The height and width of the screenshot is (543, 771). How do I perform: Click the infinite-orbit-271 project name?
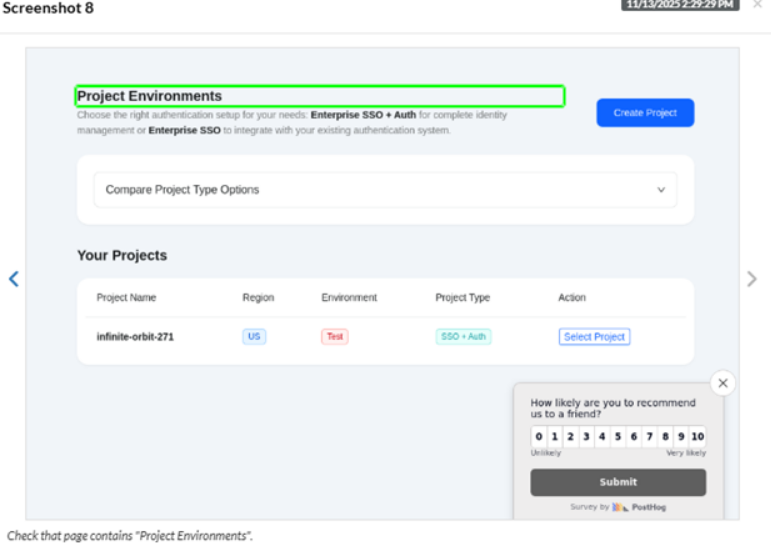coord(135,337)
